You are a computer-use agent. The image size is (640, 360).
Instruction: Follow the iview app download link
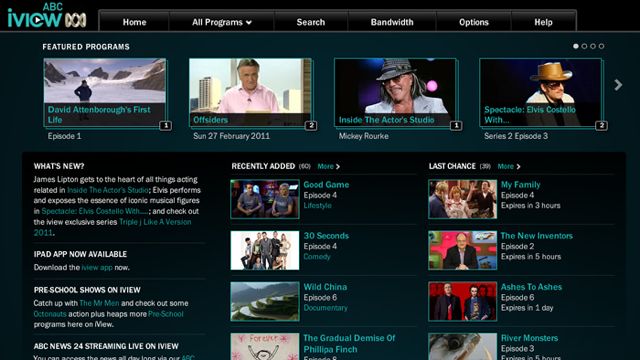[x=97, y=267]
